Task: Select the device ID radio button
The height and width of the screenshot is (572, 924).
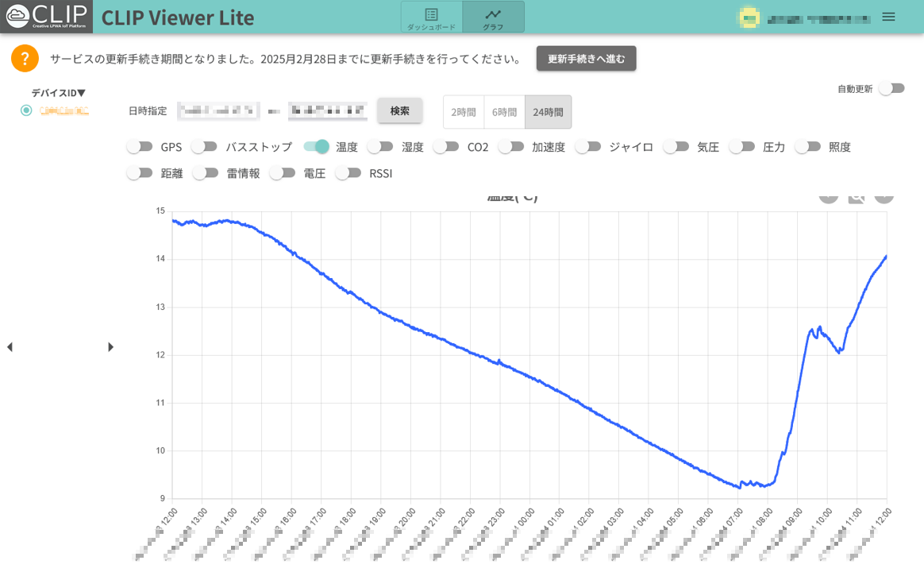Action: pyautogui.click(x=26, y=110)
